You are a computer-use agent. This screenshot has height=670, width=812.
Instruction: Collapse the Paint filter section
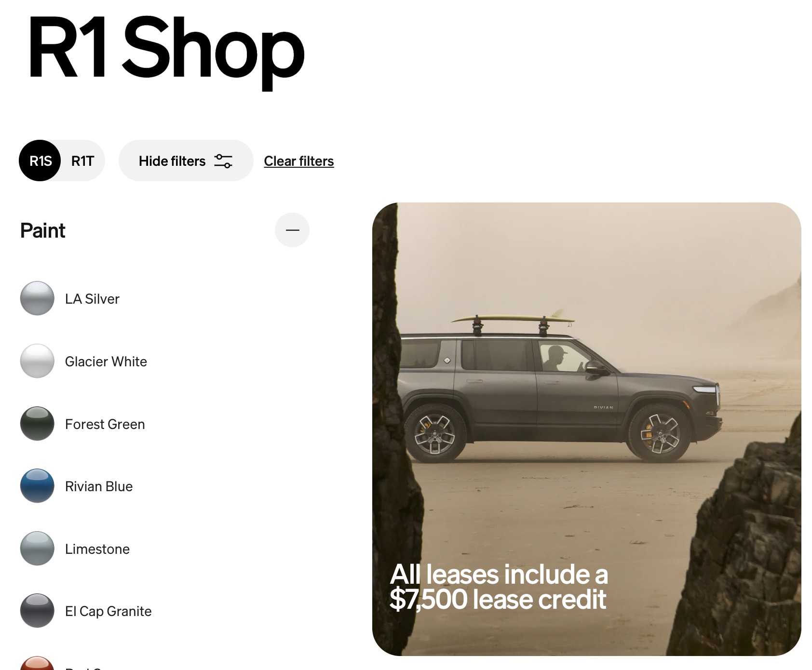coord(292,230)
